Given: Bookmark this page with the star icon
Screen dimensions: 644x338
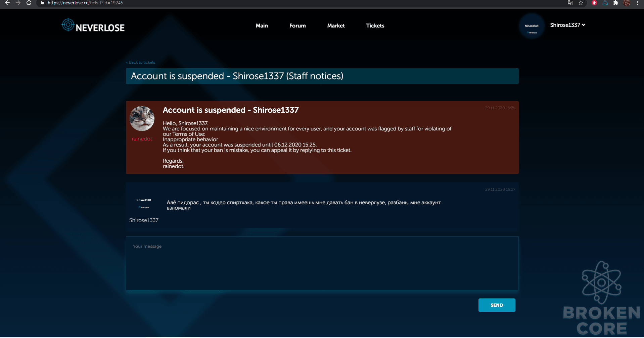Looking at the screenshot, I should click(x=581, y=3).
